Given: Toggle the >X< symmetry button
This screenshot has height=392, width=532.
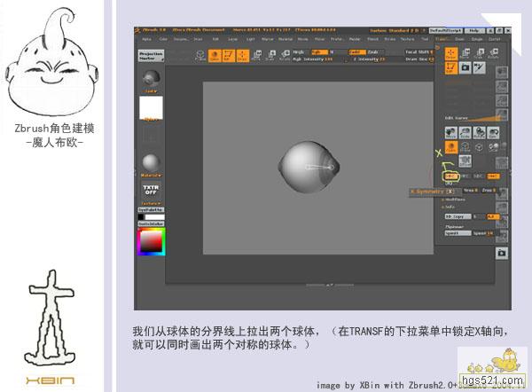Looking at the screenshot, I should pos(450,176).
